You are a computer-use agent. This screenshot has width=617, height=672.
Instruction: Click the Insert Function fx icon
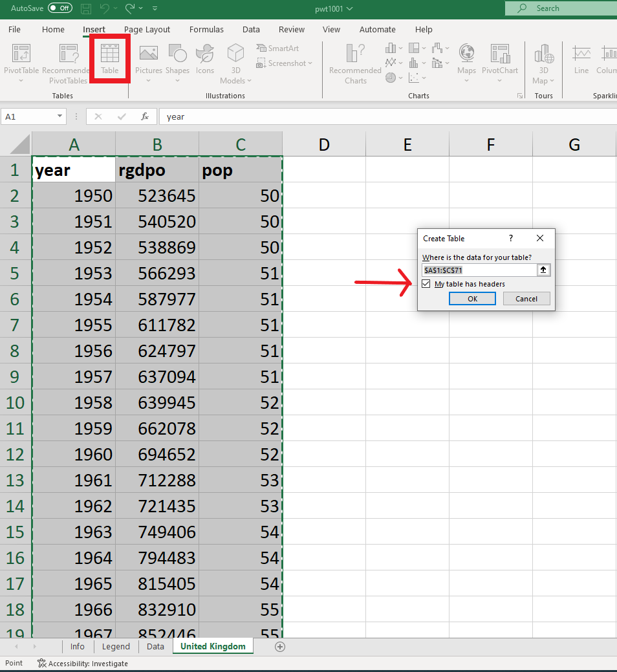click(145, 116)
